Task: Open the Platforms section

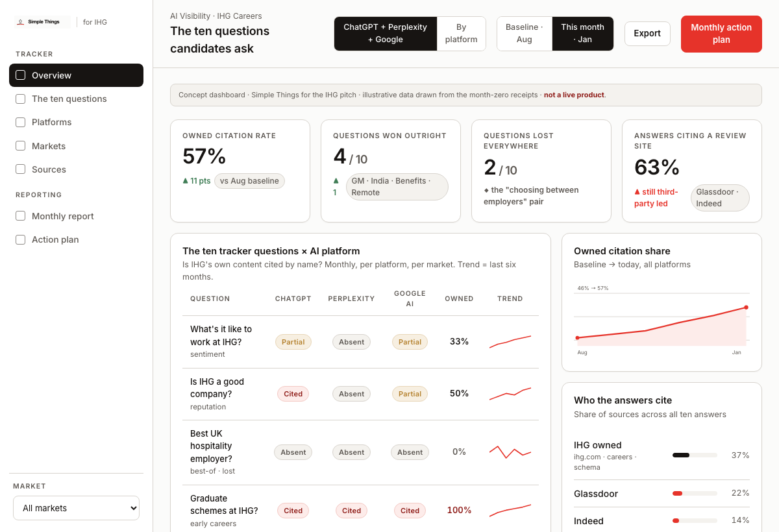Action: coord(76,122)
